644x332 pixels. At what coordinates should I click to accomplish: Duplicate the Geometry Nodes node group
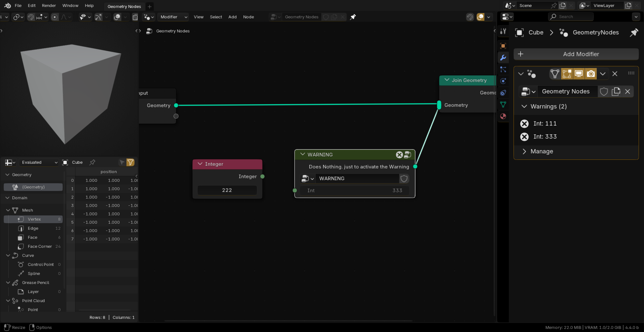(x=616, y=91)
